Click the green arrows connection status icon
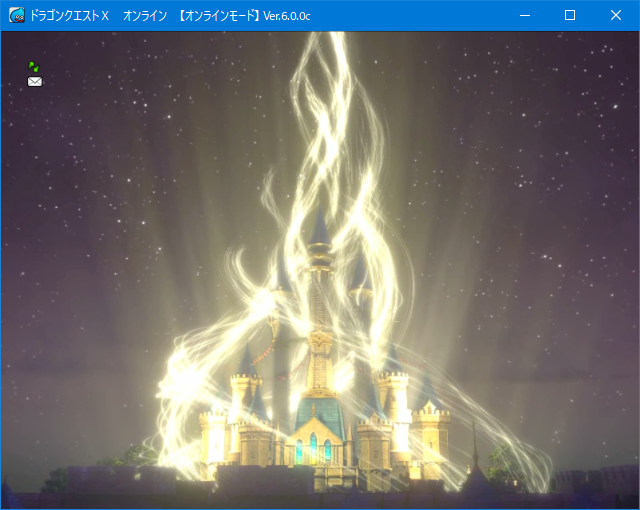640x510 pixels. pyautogui.click(x=33, y=67)
